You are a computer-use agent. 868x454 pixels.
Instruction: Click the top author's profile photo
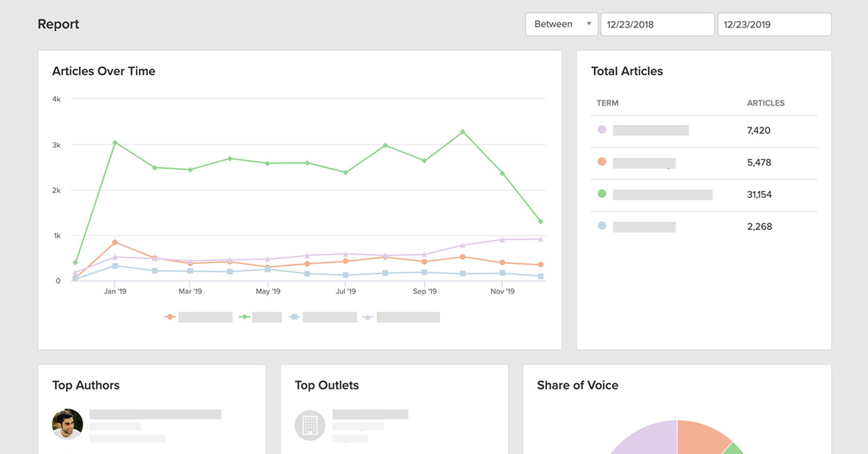coord(67,424)
